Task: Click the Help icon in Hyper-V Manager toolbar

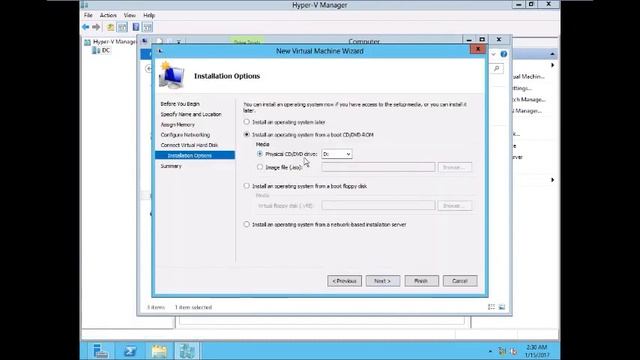Action: (136, 27)
